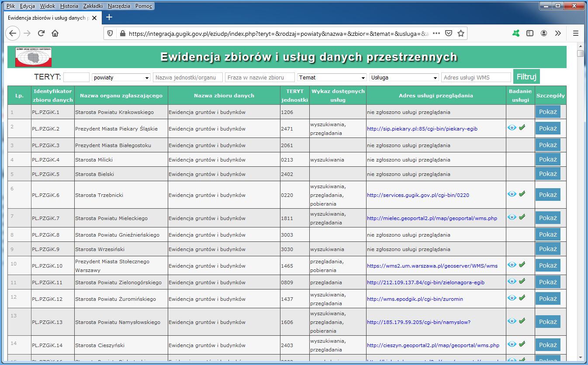This screenshot has width=588, height=365.
Task: Open page actions three-dots menu
Action: [436, 33]
